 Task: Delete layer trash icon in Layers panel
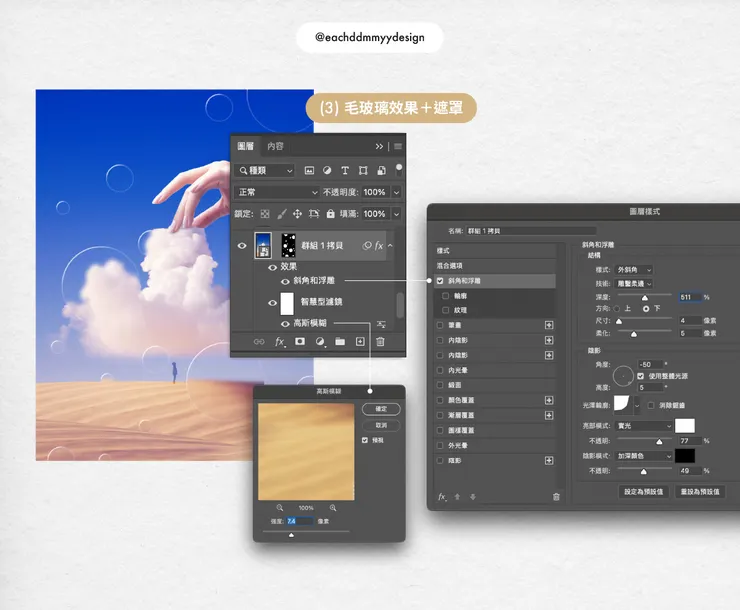(x=380, y=342)
